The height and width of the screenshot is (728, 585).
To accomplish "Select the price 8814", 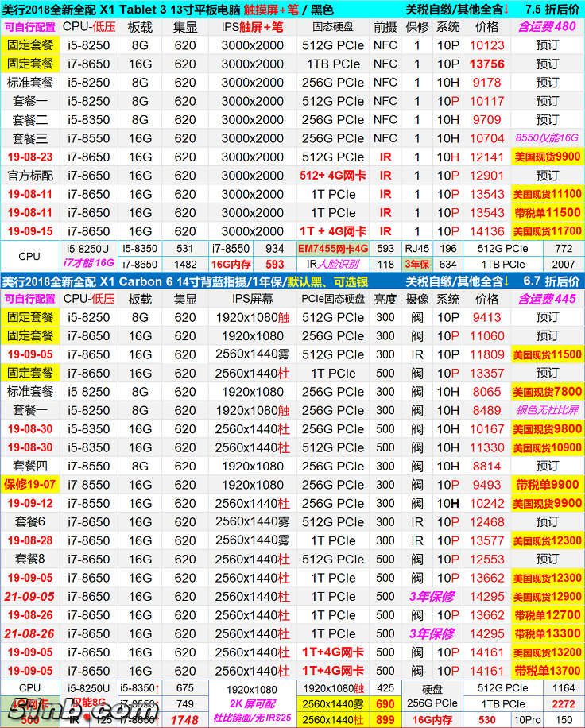I will (x=486, y=467).
